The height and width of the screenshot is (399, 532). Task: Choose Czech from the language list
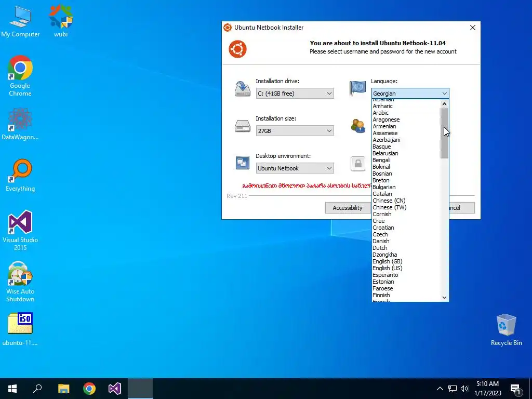coord(406,234)
